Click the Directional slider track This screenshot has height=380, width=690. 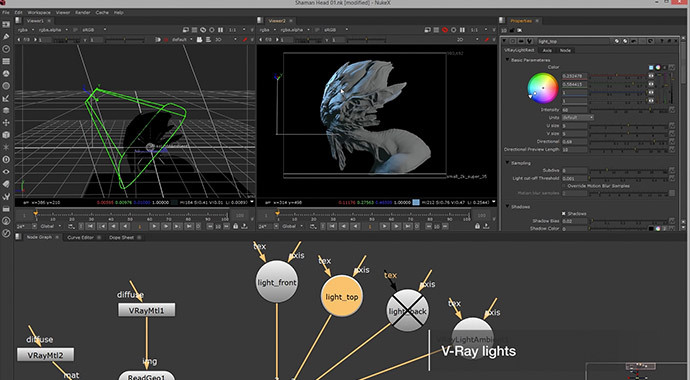628,142
